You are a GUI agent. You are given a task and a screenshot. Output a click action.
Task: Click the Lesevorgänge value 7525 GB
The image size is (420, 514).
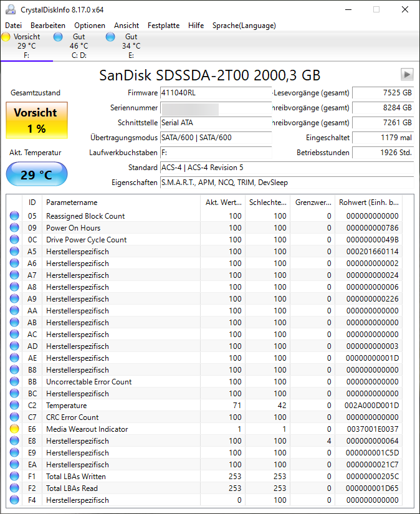click(383, 93)
